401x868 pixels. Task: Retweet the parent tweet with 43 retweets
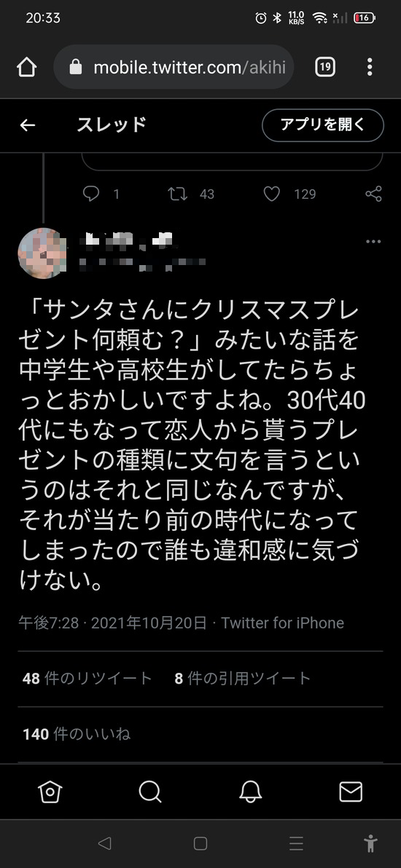pyautogui.click(x=177, y=194)
